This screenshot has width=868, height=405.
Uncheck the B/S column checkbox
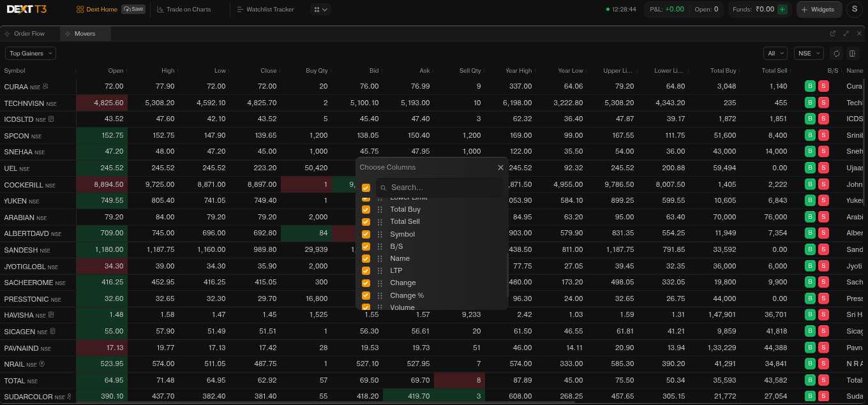point(366,246)
